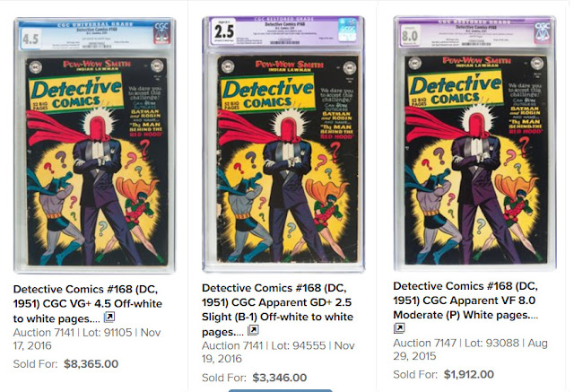Image resolution: width=574 pixels, height=392 pixels.
Task: Click the blue button below the middle listing
Action: (x=281, y=390)
